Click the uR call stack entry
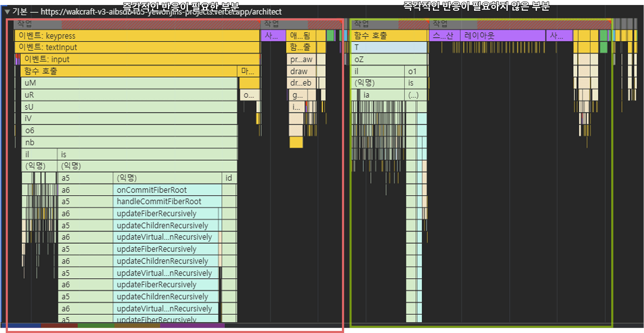This screenshot has width=644, height=333. point(129,95)
